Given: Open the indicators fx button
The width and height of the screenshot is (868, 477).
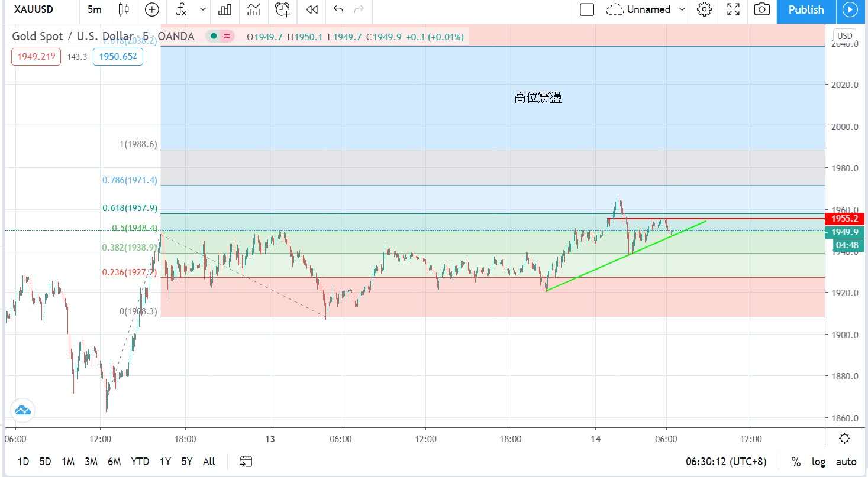Looking at the screenshot, I should pyautogui.click(x=182, y=9).
